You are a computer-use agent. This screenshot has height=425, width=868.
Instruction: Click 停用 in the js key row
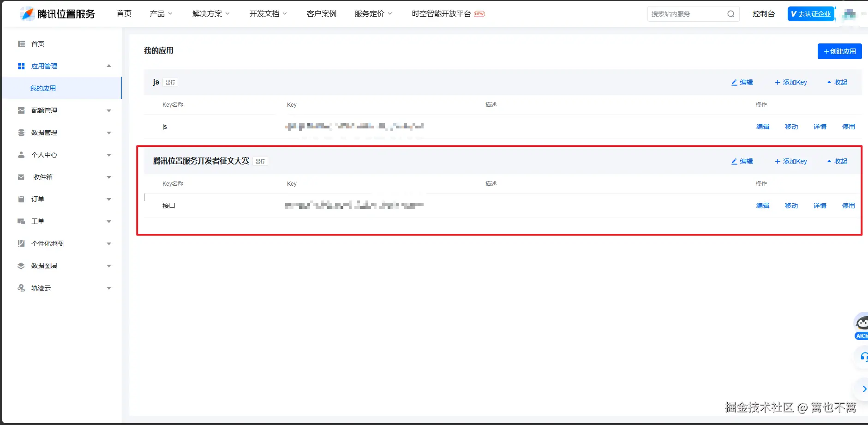click(x=848, y=127)
